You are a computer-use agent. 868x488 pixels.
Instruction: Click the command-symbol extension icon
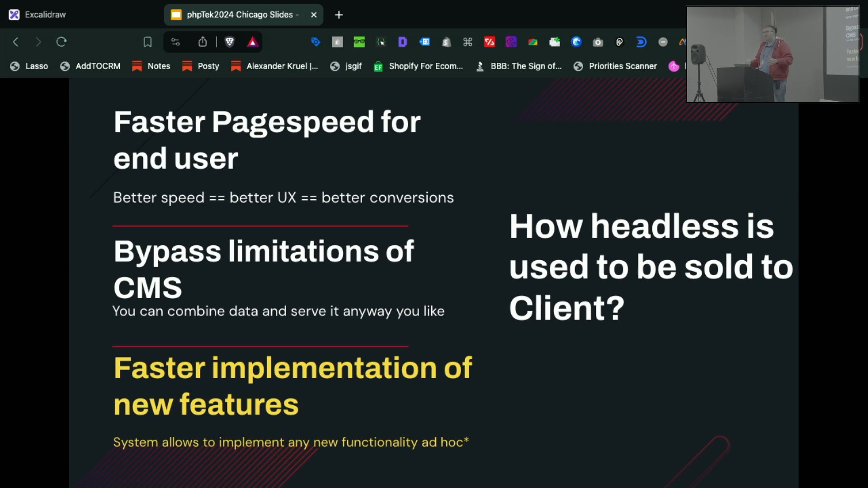point(468,42)
